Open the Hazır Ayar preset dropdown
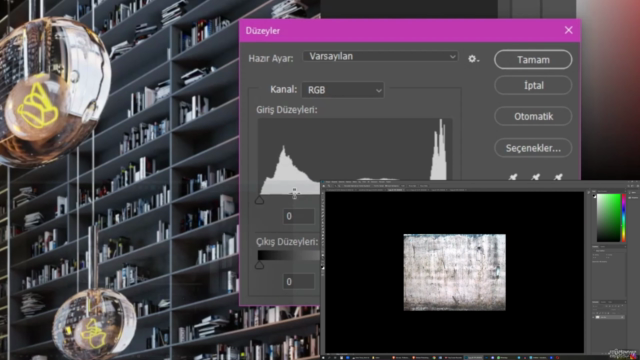This screenshot has width=640, height=360. pos(380,56)
